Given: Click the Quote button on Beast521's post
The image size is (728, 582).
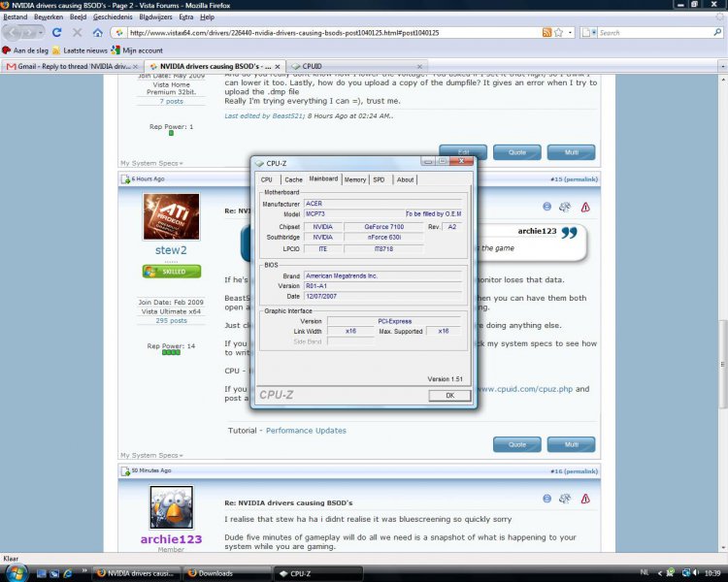Looking at the screenshot, I should (x=516, y=152).
